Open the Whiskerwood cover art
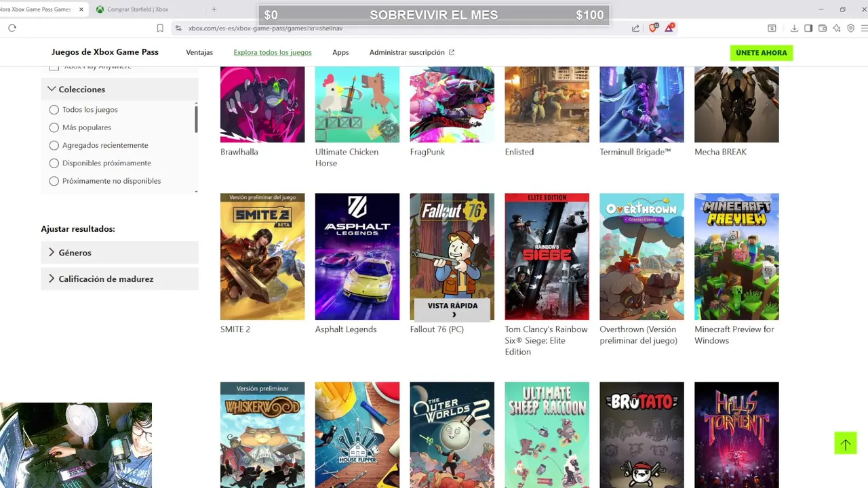Image resolution: width=868 pixels, height=488 pixels. pos(262,434)
